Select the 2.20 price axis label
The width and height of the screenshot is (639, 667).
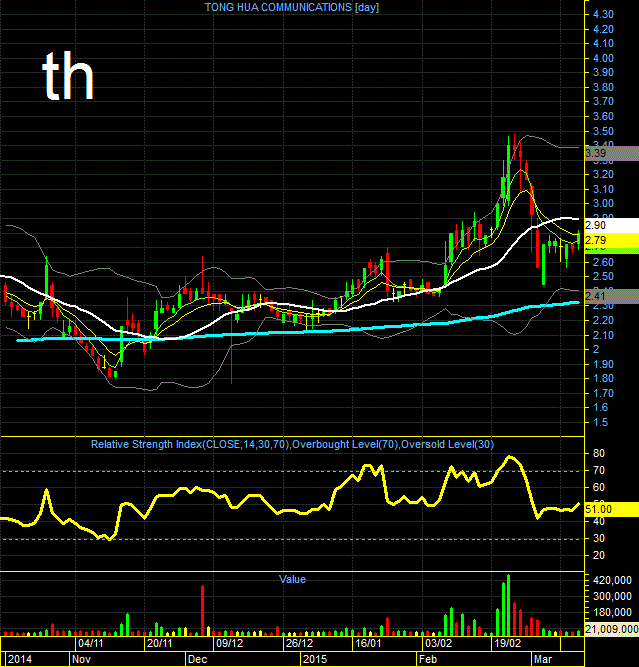[603, 320]
